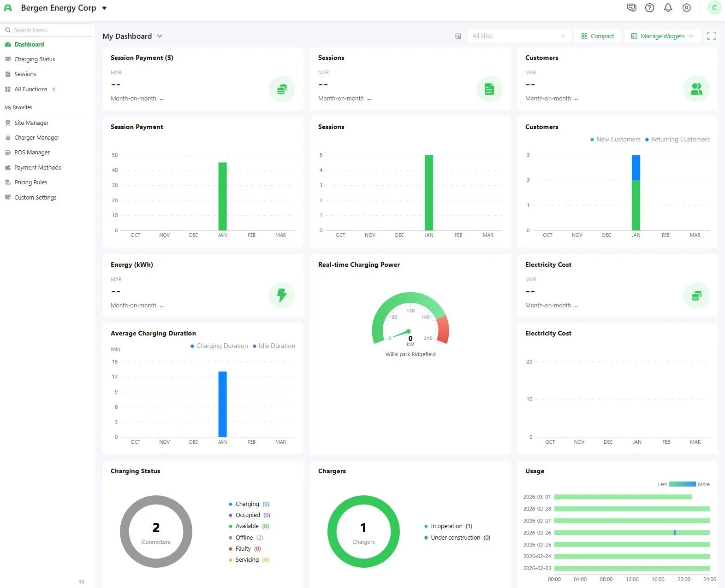Click the Customers people icon

pos(696,89)
